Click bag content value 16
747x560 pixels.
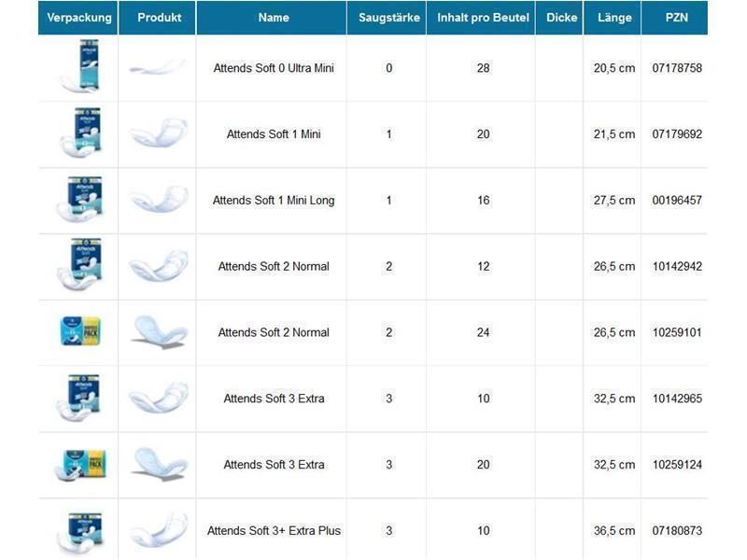coord(483,201)
